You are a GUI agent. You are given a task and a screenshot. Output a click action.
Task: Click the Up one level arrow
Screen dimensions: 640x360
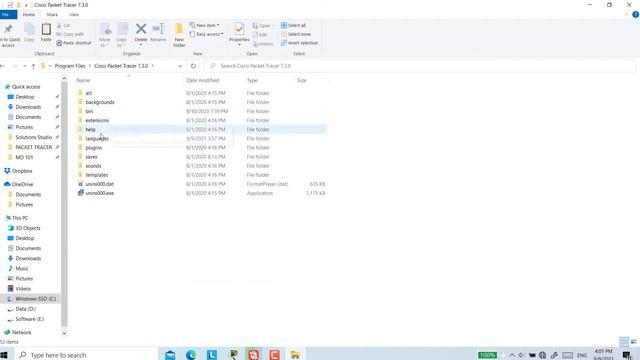pyautogui.click(x=33, y=66)
